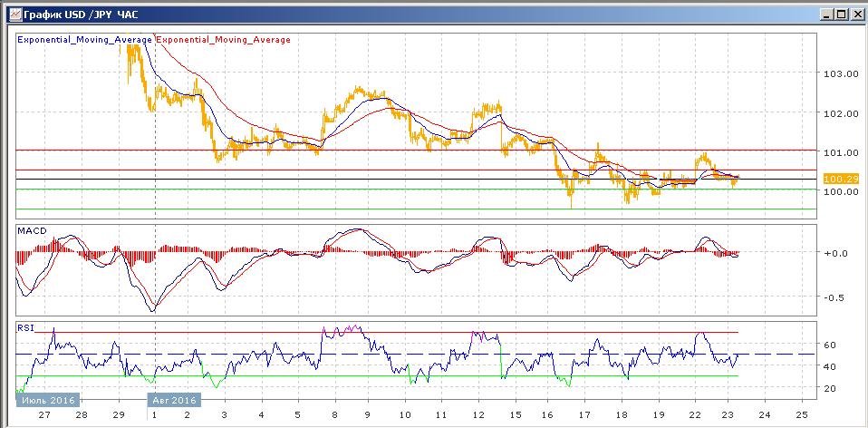Click date 25 on the time axis
The height and width of the screenshot is (428, 868).
point(799,414)
